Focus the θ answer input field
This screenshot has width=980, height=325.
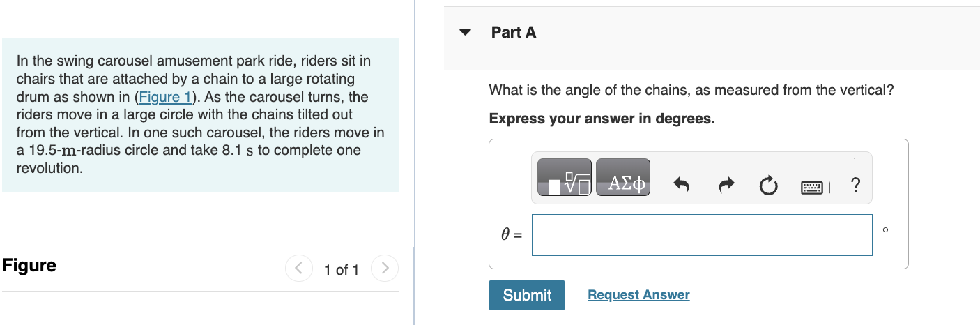click(702, 235)
